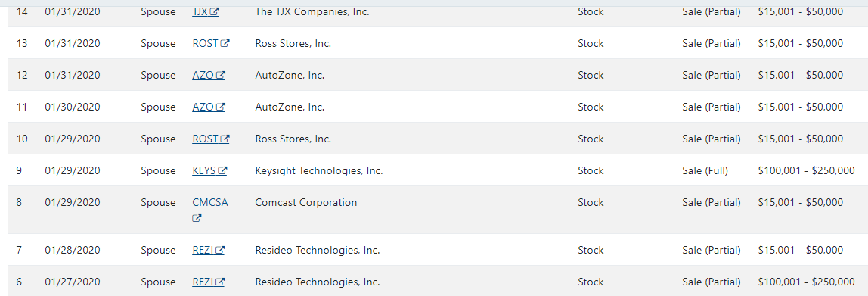Open the ROST ticker link in row 13
The image size is (868, 296).
[x=210, y=43]
